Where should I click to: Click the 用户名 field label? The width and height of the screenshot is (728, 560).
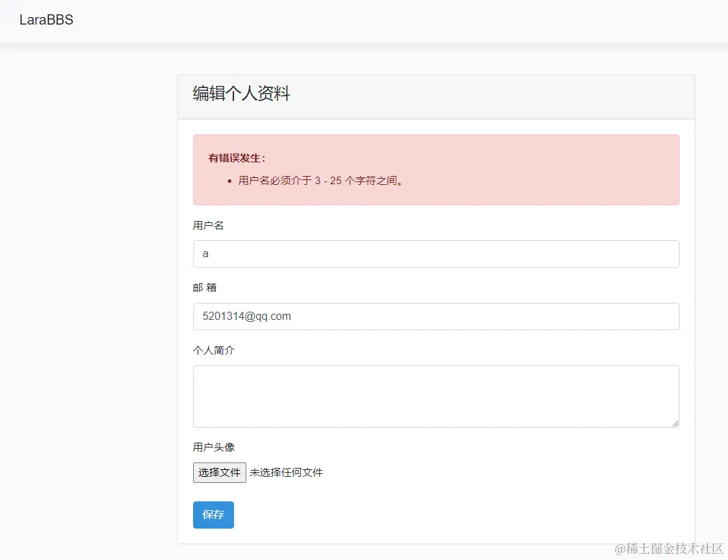point(209,226)
